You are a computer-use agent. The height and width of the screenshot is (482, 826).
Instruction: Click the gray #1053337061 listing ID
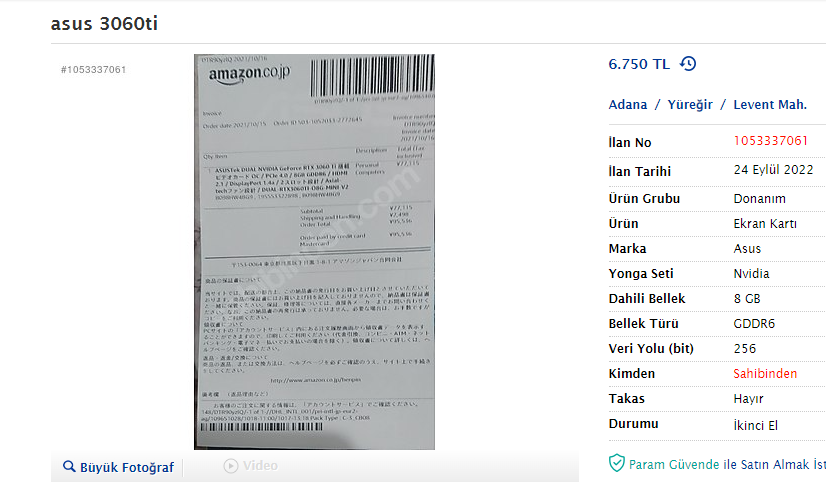pyautogui.click(x=94, y=70)
